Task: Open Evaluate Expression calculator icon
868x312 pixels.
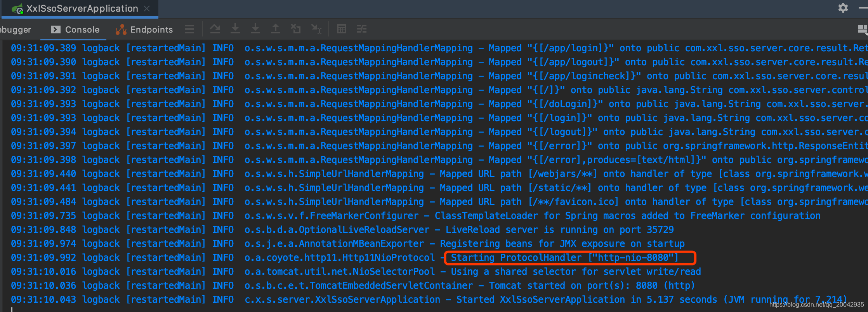Action: pos(342,29)
